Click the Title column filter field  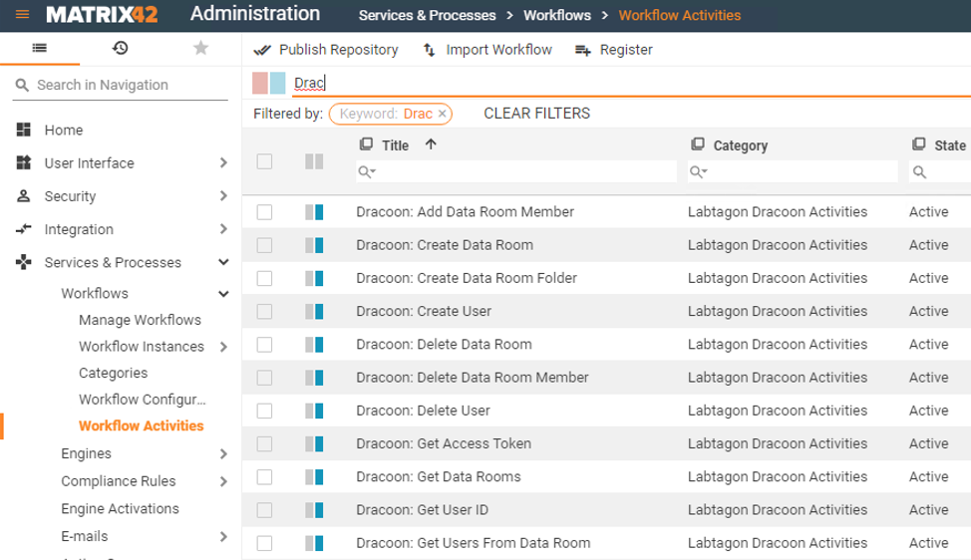click(x=515, y=171)
